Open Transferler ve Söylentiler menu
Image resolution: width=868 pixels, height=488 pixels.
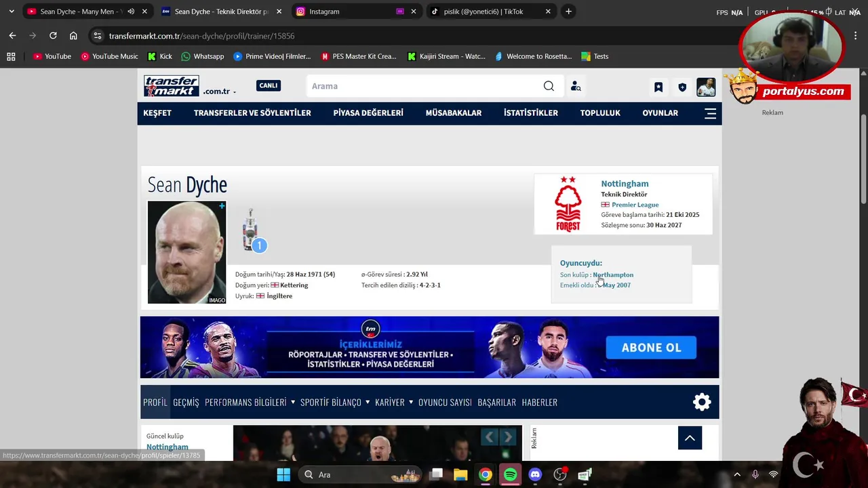(x=252, y=113)
